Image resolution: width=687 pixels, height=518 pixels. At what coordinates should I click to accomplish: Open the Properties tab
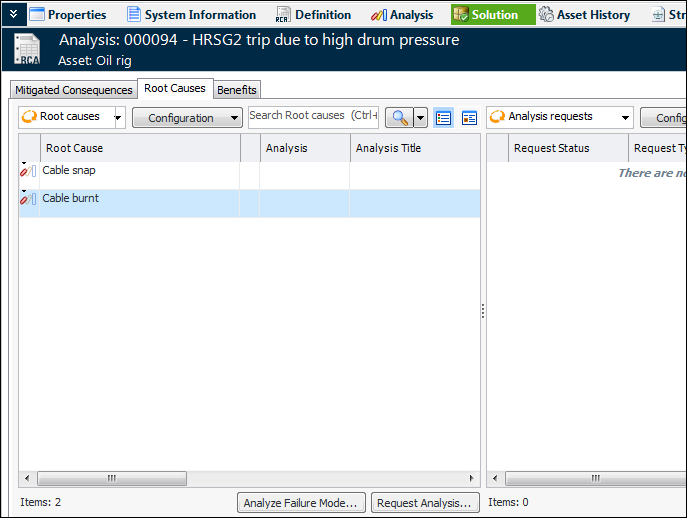(68, 14)
